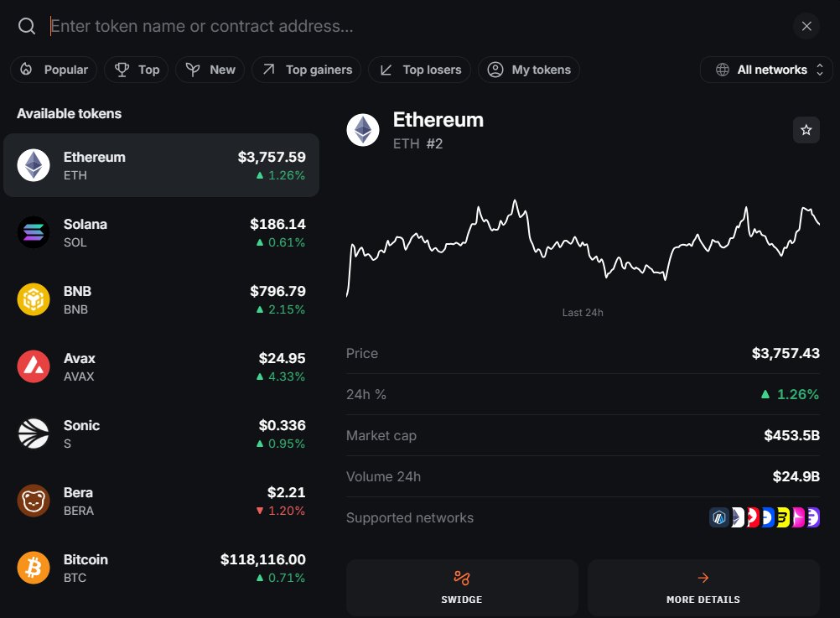Click the Last 24h chart label
The width and height of the screenshot is (840, 618).
coord(583,313)
